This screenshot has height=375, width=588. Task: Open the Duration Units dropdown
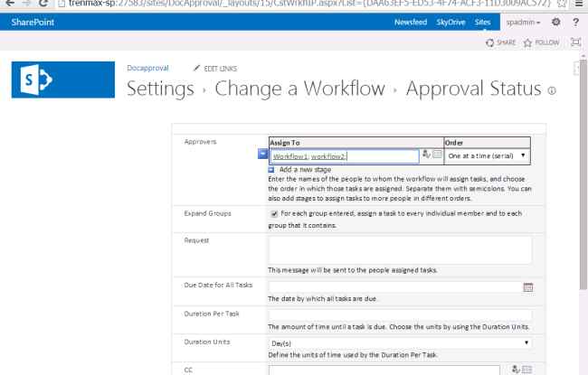tap(400, 343)
